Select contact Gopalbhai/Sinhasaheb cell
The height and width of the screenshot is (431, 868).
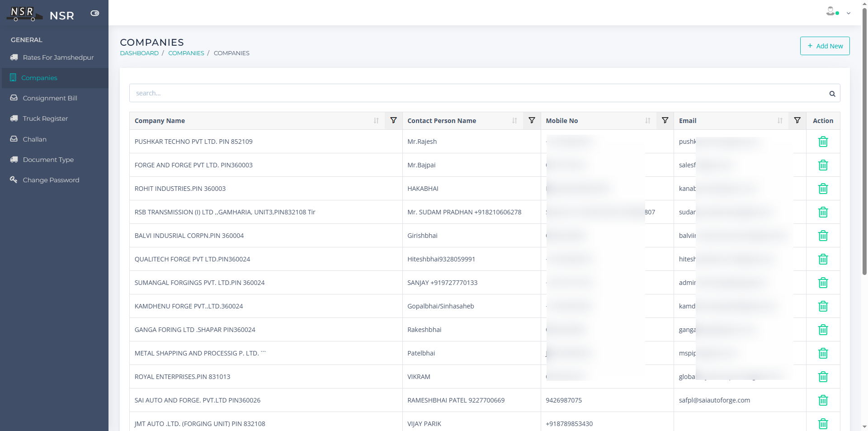(472, 306)
